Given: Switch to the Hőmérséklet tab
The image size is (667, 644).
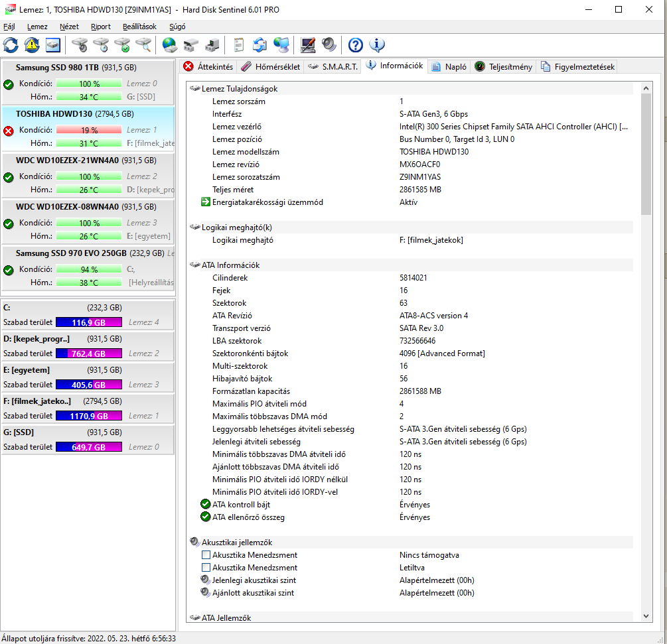Looking at the screenshot, I should pyautogui.click(x=271, y=67).
